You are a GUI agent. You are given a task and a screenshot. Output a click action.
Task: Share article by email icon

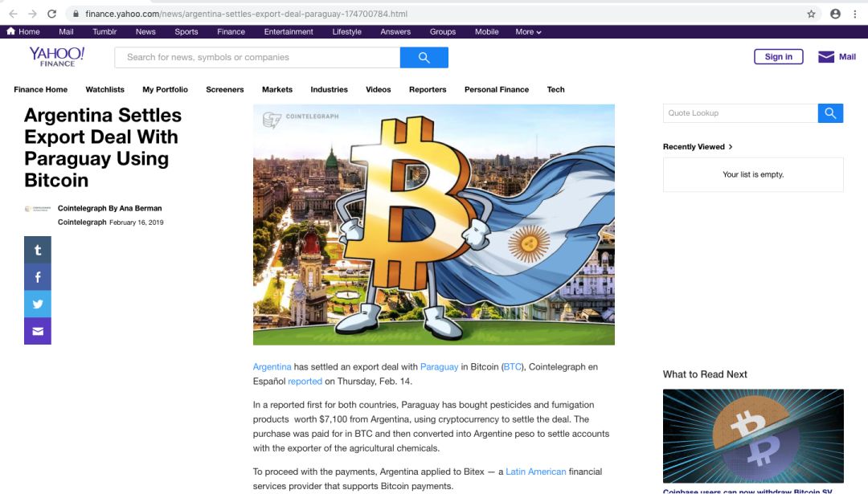(x=38, y=331)
